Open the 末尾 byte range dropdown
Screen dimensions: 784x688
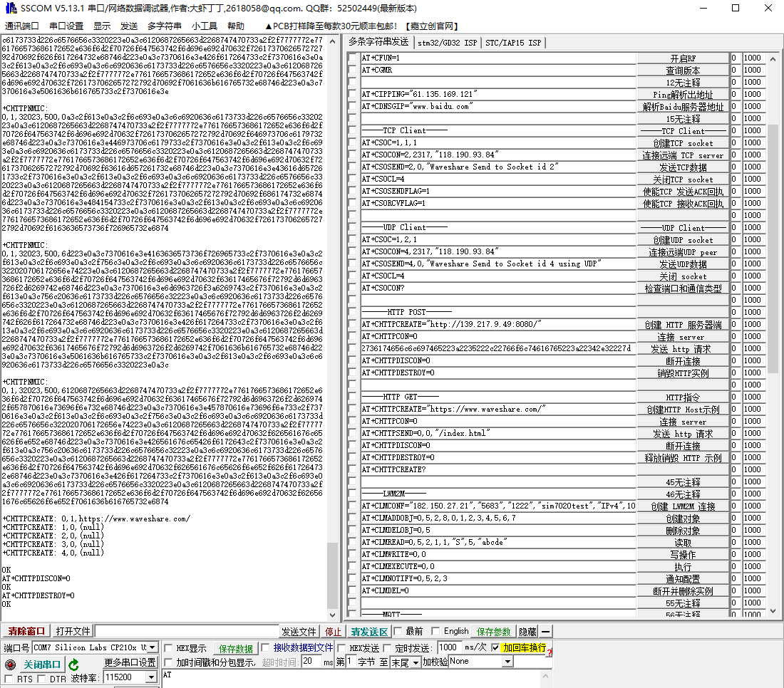(x=415, y=662)
